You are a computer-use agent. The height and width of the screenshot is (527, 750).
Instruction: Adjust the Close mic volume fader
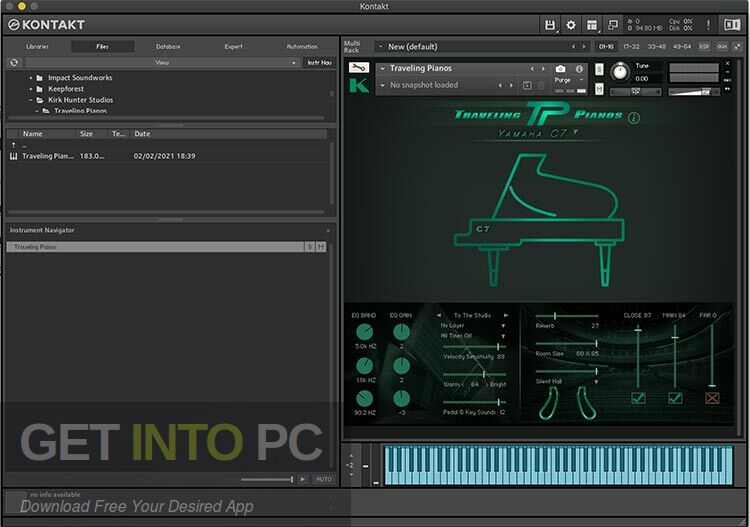[x=638, y=356]
